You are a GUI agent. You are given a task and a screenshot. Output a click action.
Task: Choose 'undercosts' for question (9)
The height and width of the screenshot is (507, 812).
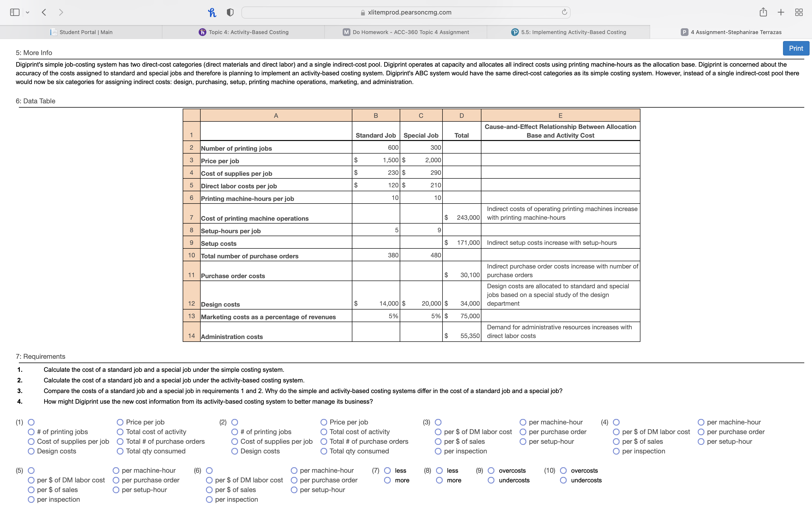(491, 480)
